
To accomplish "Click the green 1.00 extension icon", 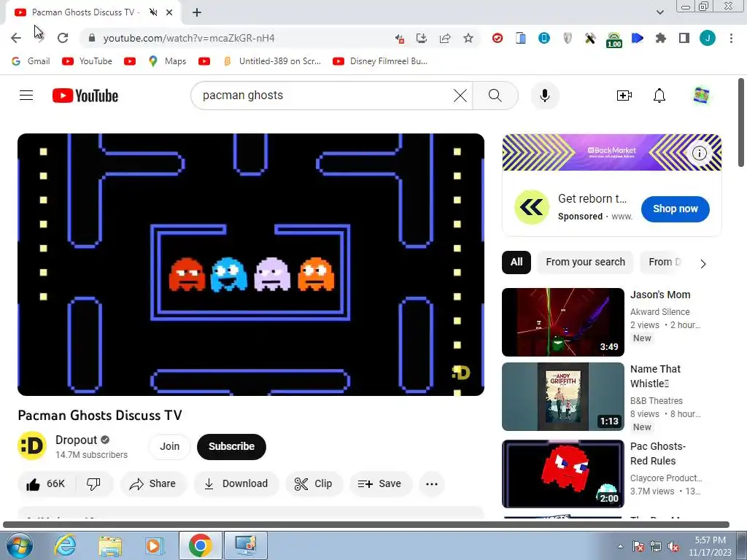I will (x=614, y=39).
